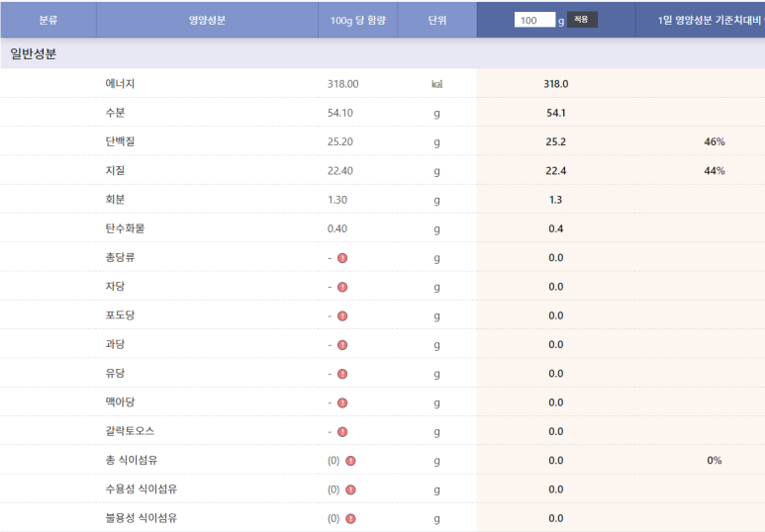Click the 일반성분 section heading
The image size is (765, 532).
(x=34, y=53)
